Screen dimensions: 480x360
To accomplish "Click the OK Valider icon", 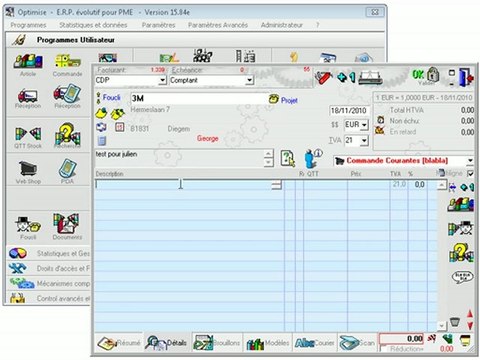I will (419, 75).
